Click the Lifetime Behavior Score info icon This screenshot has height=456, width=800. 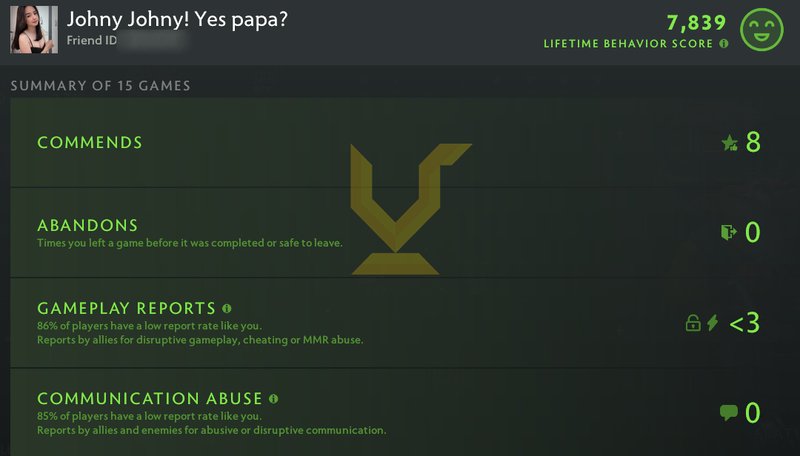(x=723, y=43)
